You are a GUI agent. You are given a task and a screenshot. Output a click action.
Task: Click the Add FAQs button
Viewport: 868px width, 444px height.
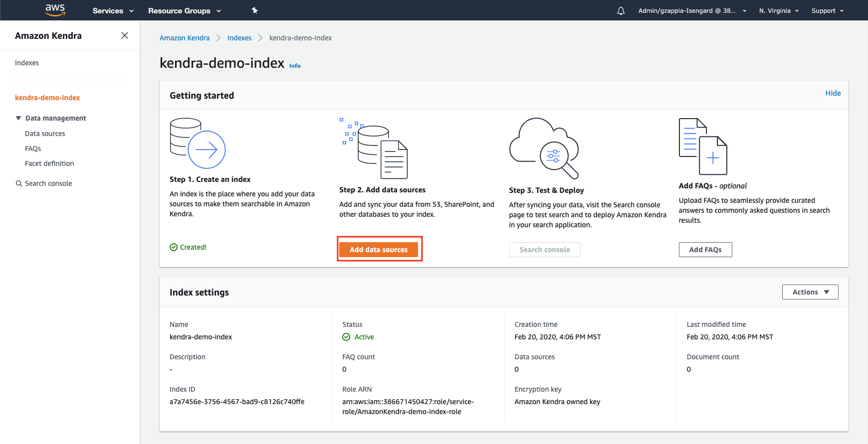[705, 250]
